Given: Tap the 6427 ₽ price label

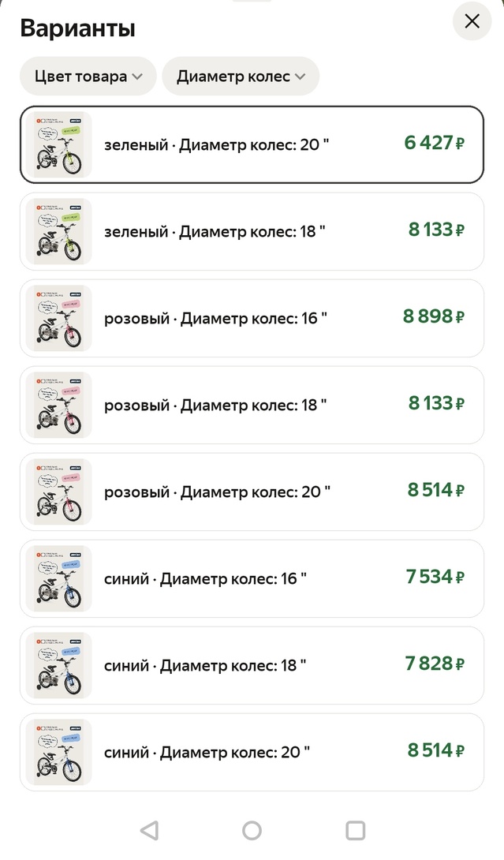Looking at the screenshot, I should pos(434,144).
